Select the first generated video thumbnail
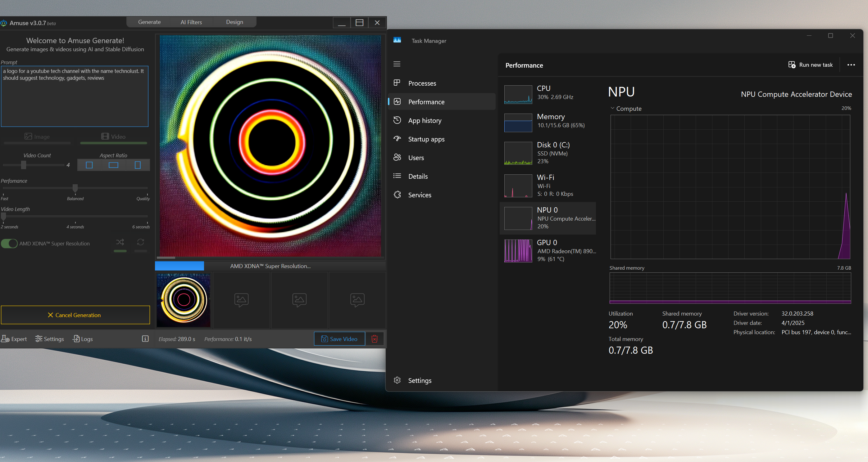This screenshot has width=868, height=462. [x=184, y=300]
